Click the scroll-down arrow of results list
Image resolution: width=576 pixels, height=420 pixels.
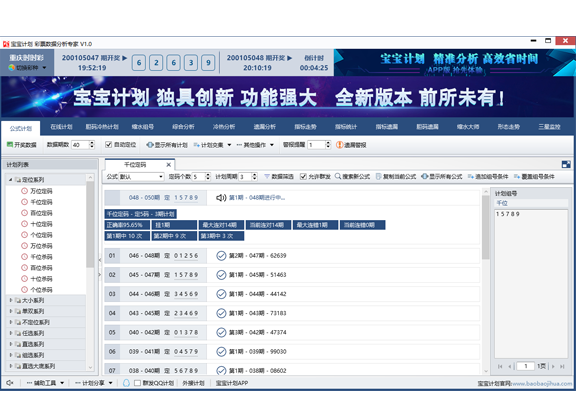pyautogui.click(x=486, y=371)
